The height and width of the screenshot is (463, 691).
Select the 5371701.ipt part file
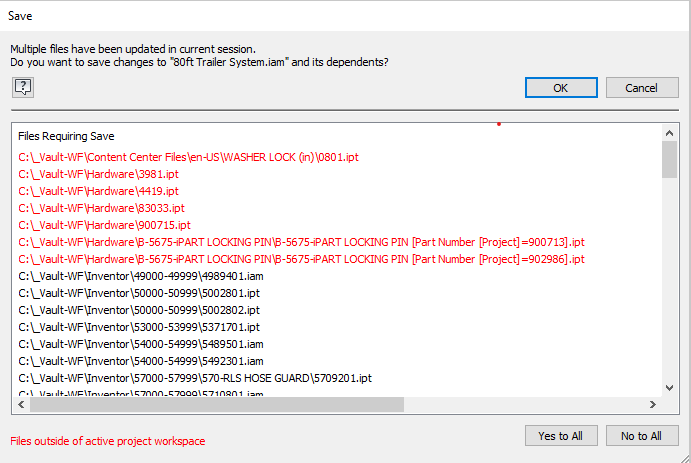click(139, 326)
